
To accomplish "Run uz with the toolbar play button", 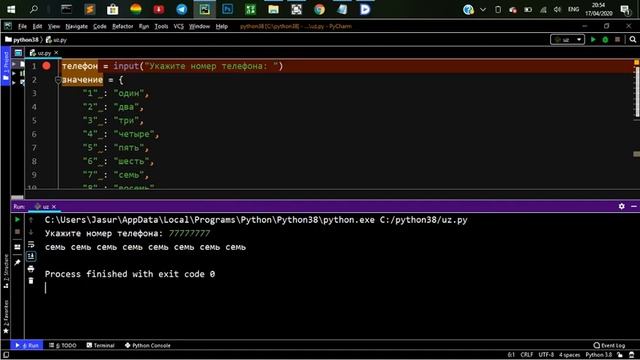I will pyautogui.click(x=593, y=40).
